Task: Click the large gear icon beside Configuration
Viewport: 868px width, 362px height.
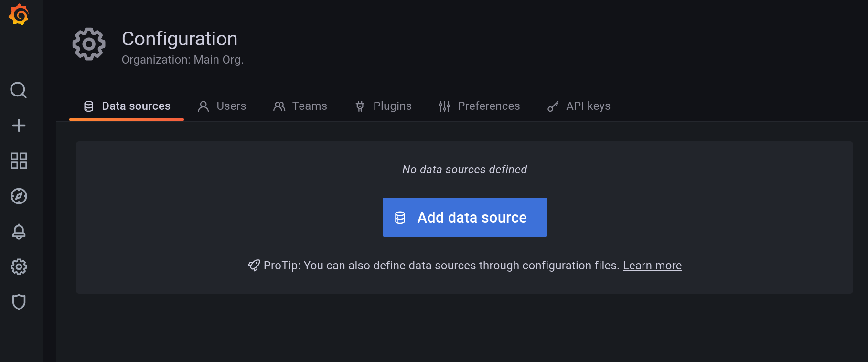Action: tap(89, 44)
